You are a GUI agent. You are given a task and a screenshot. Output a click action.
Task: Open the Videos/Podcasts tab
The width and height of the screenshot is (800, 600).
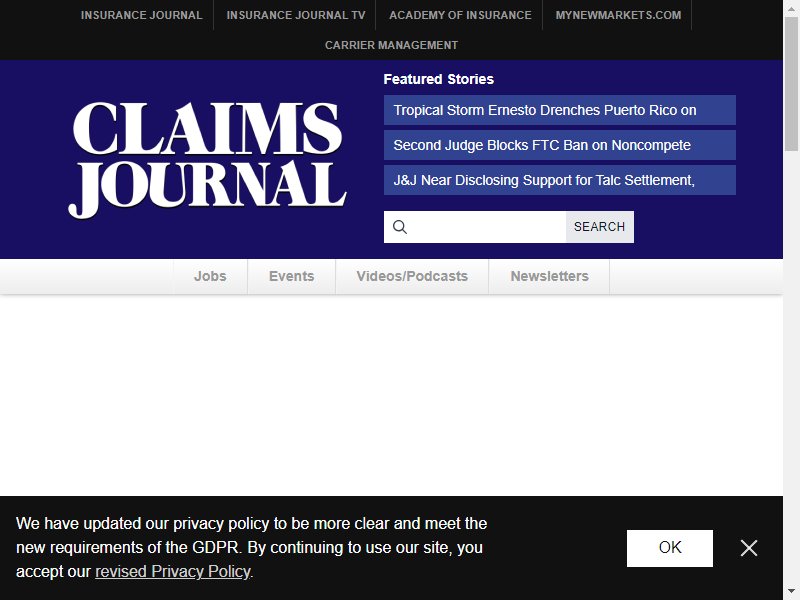click(x=412, y=276)
